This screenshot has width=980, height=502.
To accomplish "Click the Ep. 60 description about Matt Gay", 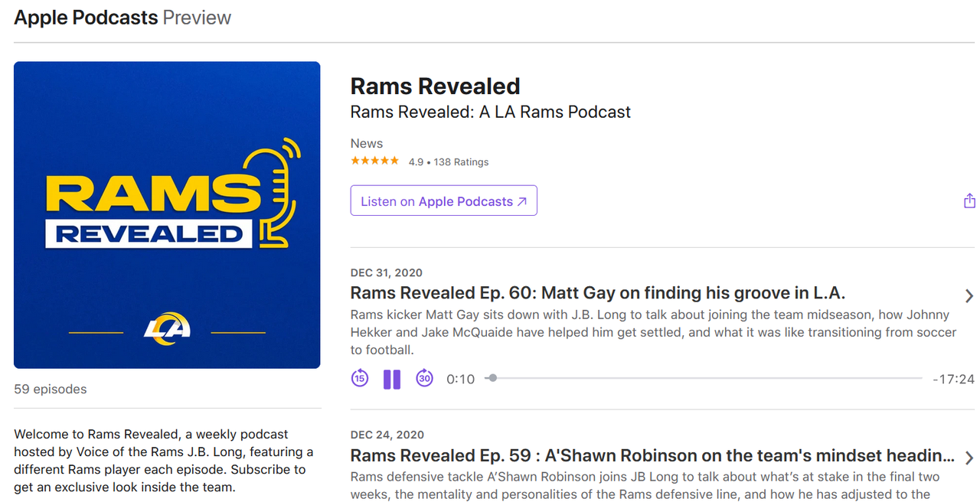I will (x=654, y=332).
